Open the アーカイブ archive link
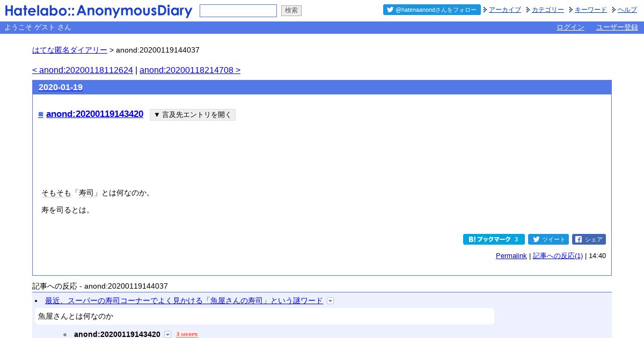Viewport: 644px width, 338px height. (504, 10)
